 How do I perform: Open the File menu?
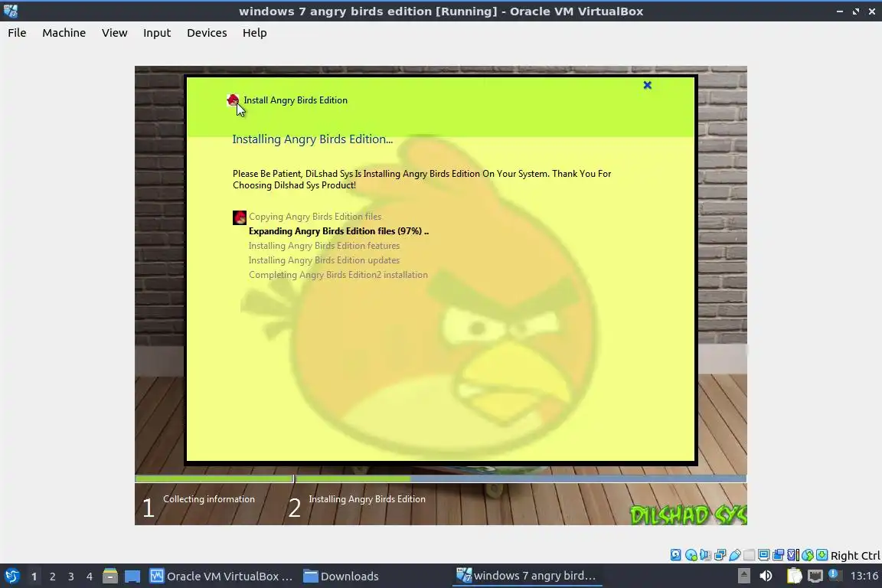tap(17, 33)
